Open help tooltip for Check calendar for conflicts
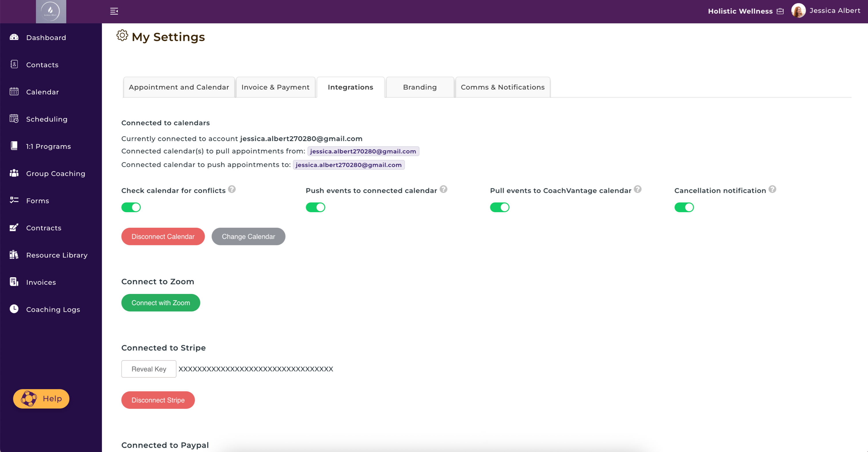 pyautogui.click(x=232, y=189)
